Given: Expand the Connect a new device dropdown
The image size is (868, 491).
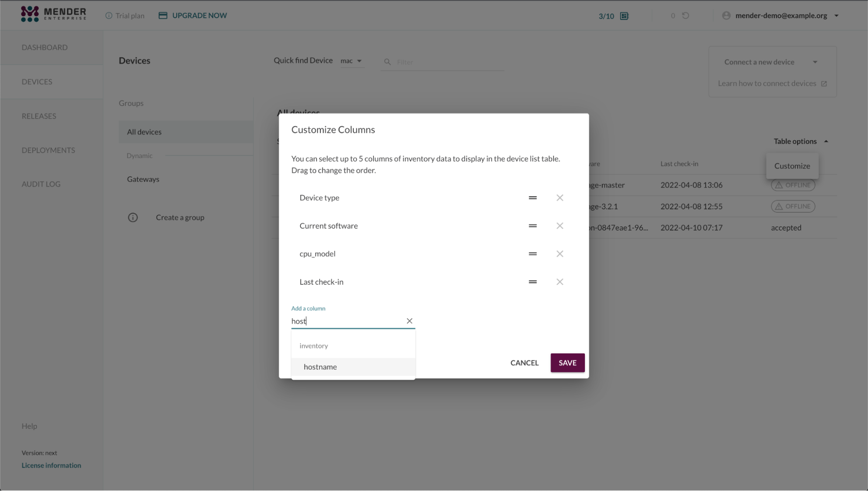Looking at the screenshot, I should pyautogui.click(x=815, y=62).
